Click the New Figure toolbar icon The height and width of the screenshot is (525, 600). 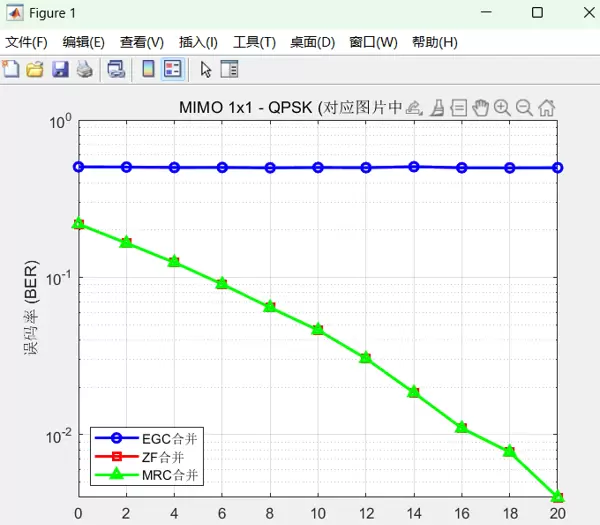[11, 69]
